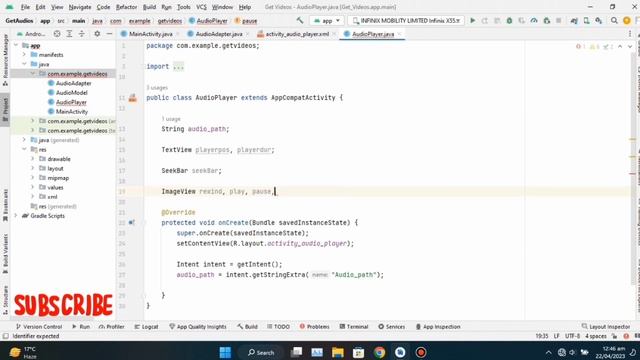Open the Terminal tool window
The height and width of the screenshot is (360, 640).
coord(353,327)
